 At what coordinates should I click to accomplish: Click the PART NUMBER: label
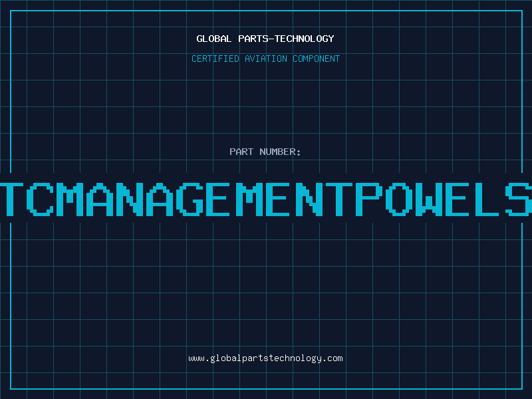[x=265, y=152]
